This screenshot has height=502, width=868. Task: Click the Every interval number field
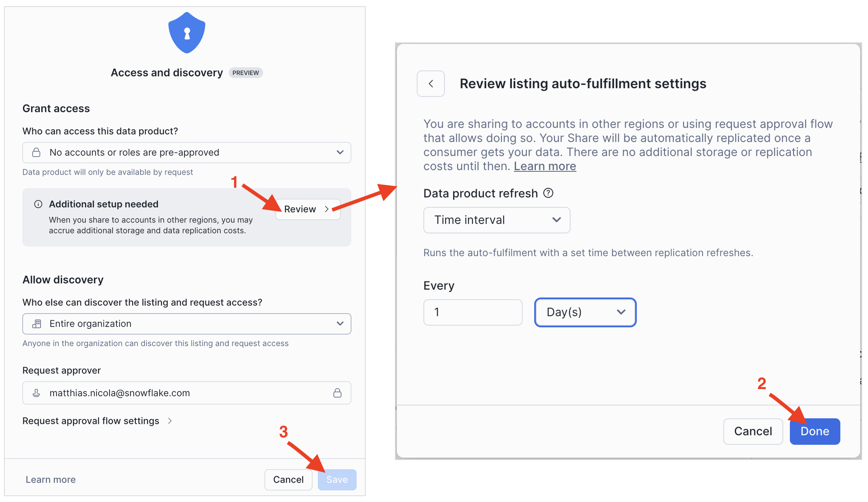tap(473, 312)
